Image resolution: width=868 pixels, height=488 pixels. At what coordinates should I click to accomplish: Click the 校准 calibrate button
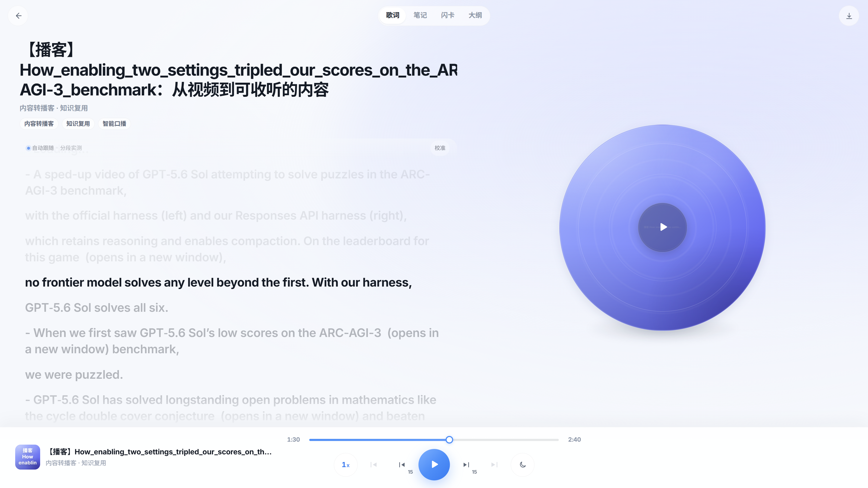click(440, 148)
